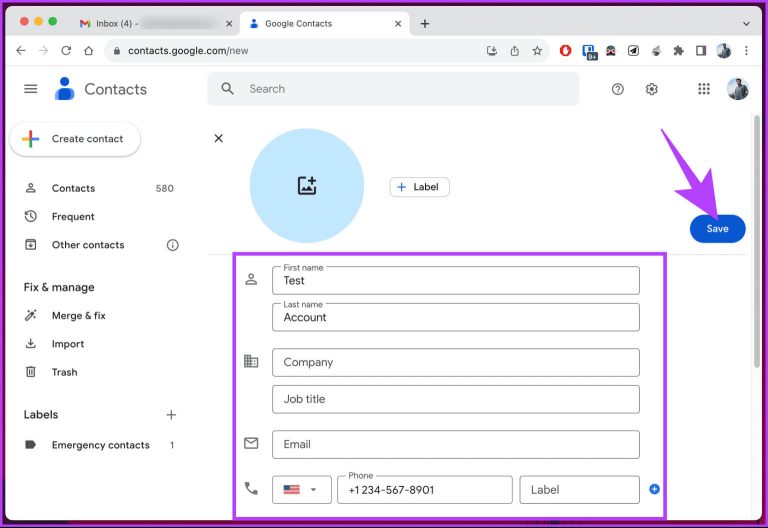768x528 pixels.
Task: Click the Email input field
Action: click(x=455, y=444)
